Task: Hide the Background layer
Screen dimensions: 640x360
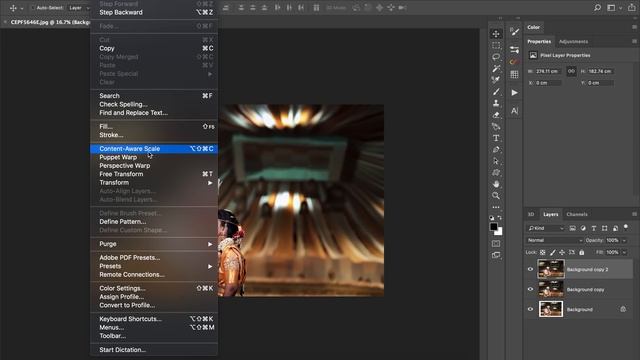Action: (x=530, y=309)
